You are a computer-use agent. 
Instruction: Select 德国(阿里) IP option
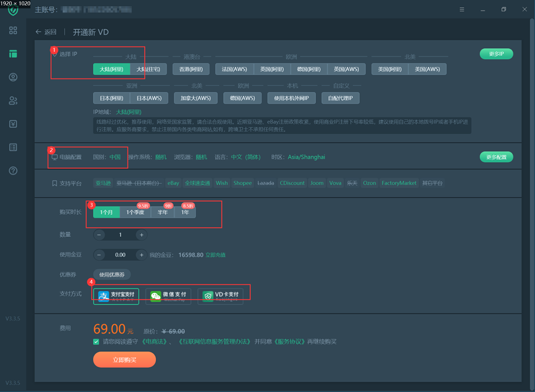(309, 69)
